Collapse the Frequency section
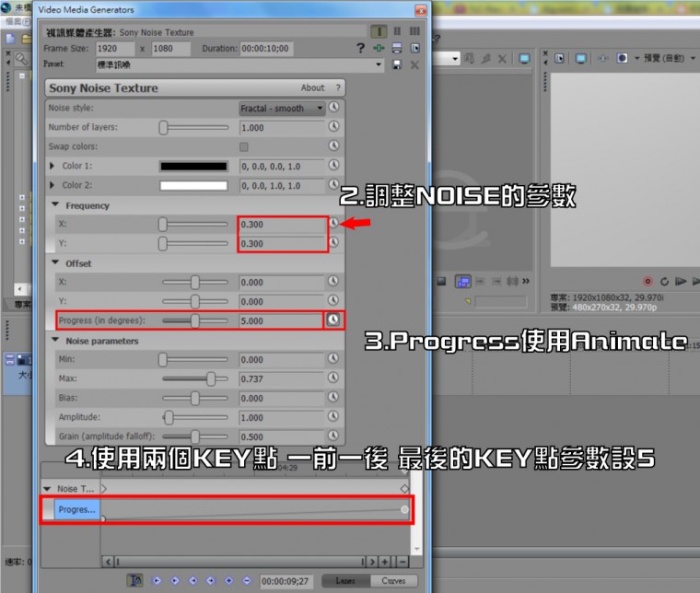Viewport: 700px width, 593px height. [x=55, y=204]
